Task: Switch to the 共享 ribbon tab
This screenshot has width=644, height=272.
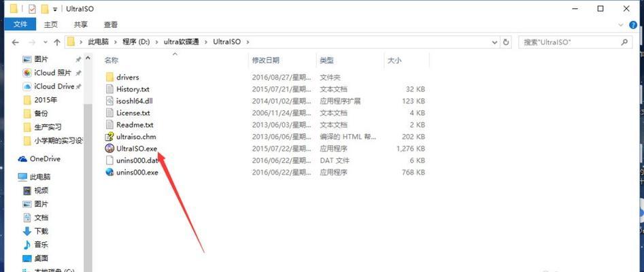Action: click(x=80, y=24)
